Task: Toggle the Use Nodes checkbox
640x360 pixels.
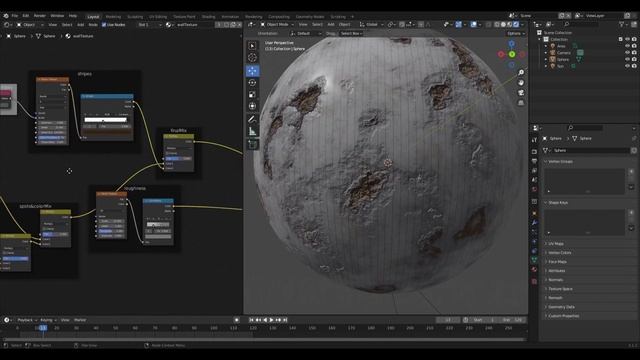Action: point(104,25)
